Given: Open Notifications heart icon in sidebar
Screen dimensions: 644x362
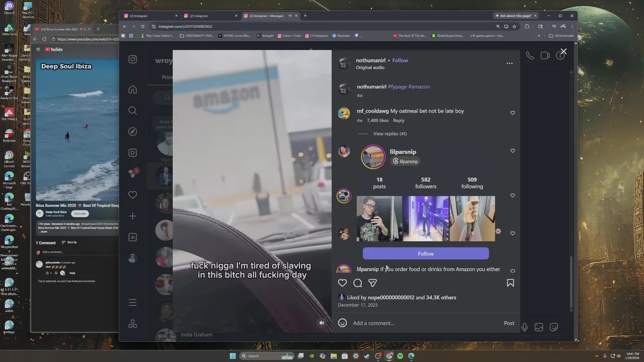Looking at the screenshot, I should (133, 195).
